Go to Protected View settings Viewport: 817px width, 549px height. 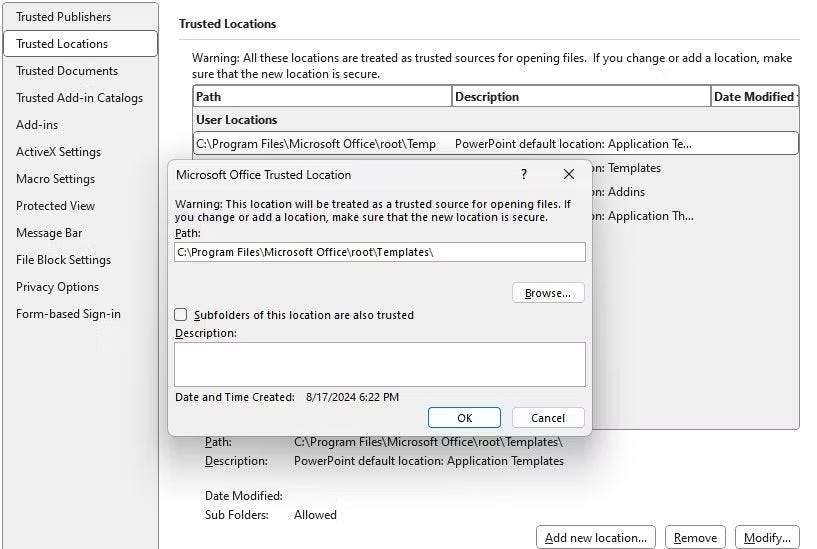(55, 206)
